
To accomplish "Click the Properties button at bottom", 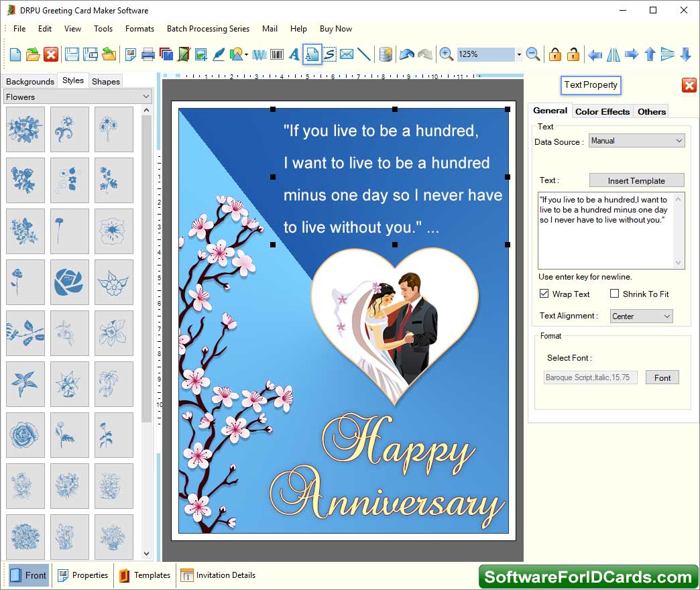I will pyautogui.click(x=83, y=575).
